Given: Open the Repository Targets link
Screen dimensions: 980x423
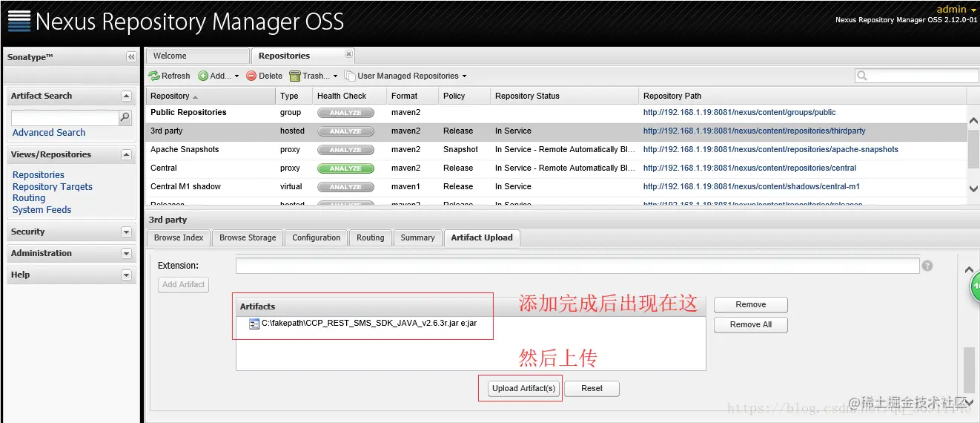Looking at the screenshot, I should 53,187.
